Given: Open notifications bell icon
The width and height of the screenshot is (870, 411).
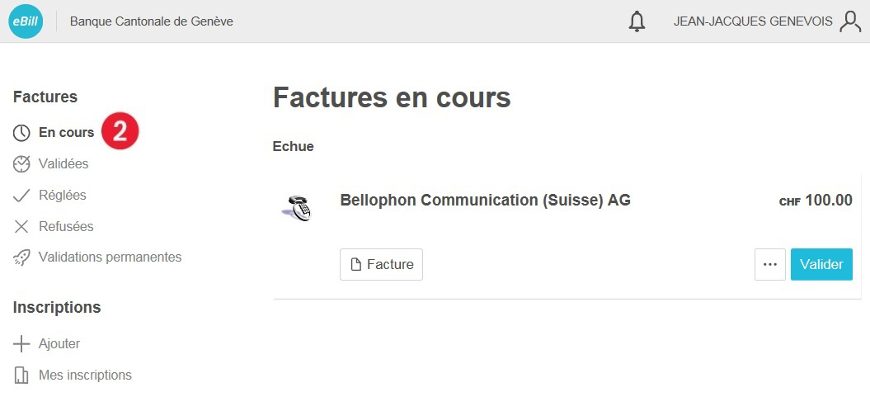Looking at the screenshot, I should tap(637, 22).
